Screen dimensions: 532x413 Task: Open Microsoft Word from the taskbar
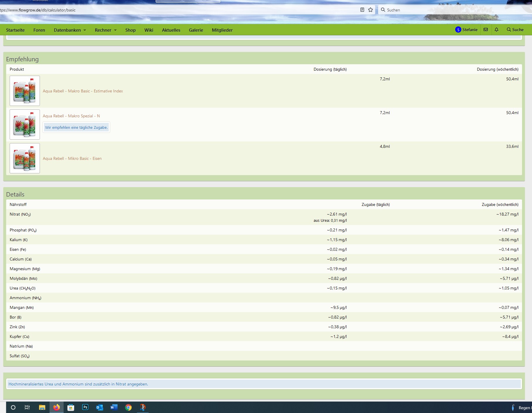[x=114, y=407]
